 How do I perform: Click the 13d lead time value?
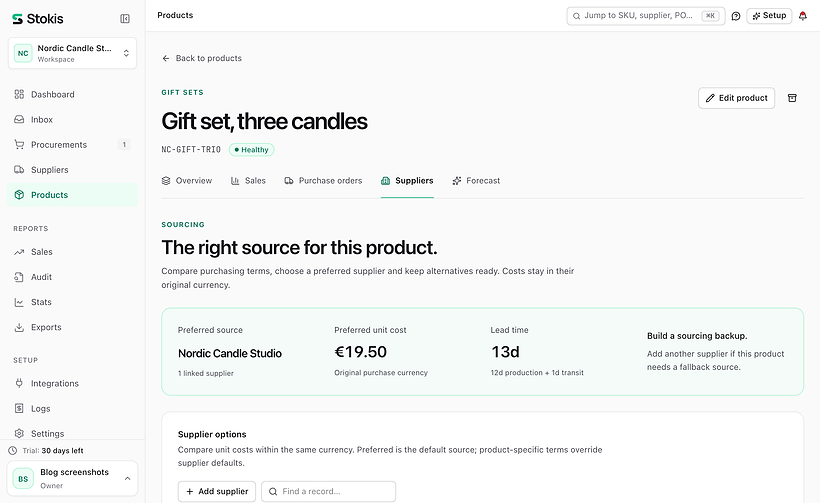pos(505,352)
